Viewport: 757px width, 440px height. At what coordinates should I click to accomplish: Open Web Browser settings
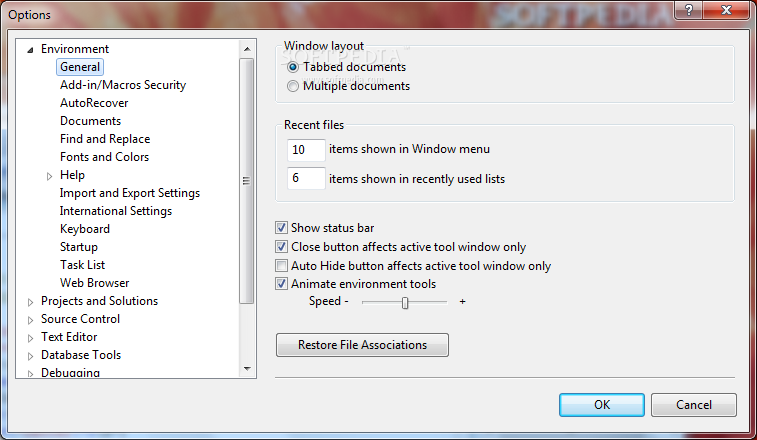click(x=95, y=283)
